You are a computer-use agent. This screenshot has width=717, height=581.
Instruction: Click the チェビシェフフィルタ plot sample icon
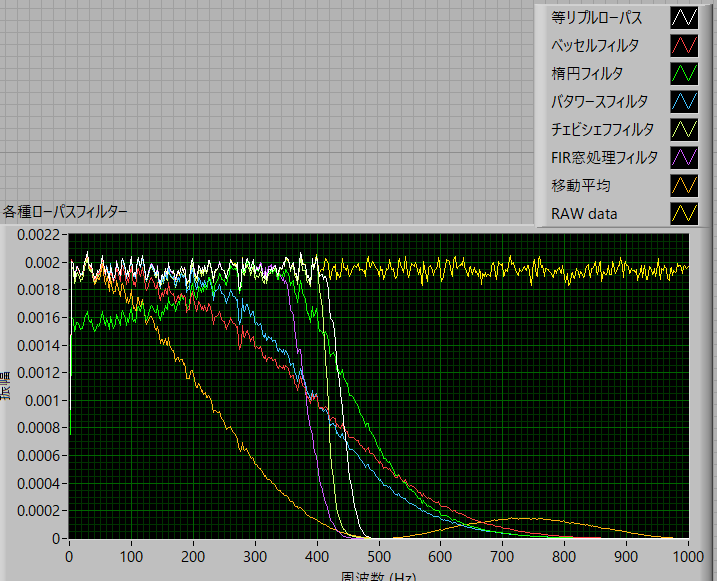click(x=684, y=130)
